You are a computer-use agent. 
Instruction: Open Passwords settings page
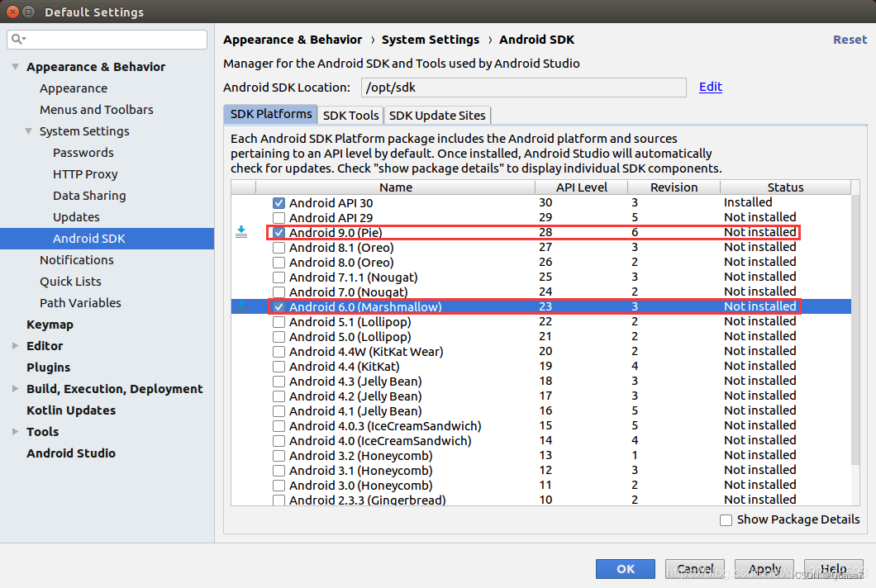point(83,153)
